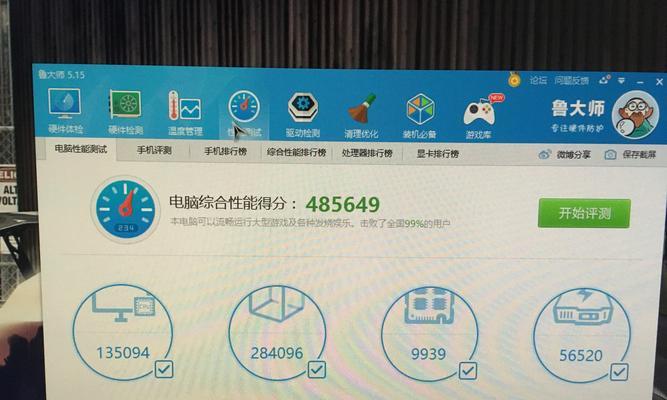Open 游戏库 game library controller icon
The width and height of the screenshot is (667, 400).
479,117
